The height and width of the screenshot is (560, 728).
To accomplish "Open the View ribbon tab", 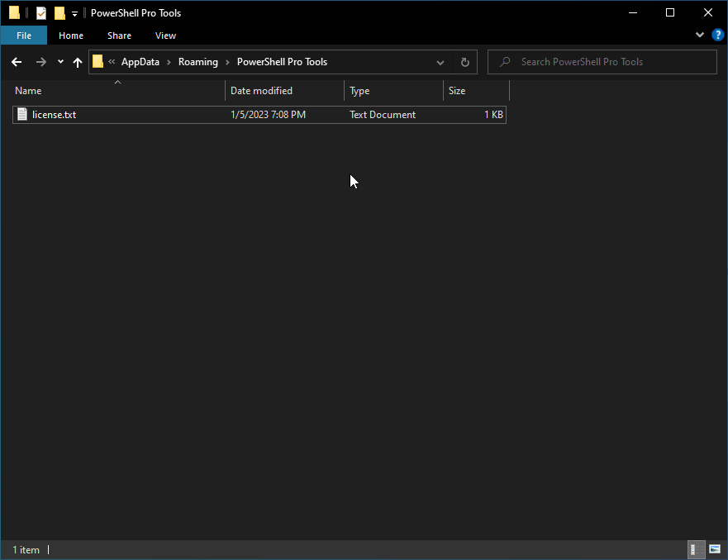I will 165,36.
